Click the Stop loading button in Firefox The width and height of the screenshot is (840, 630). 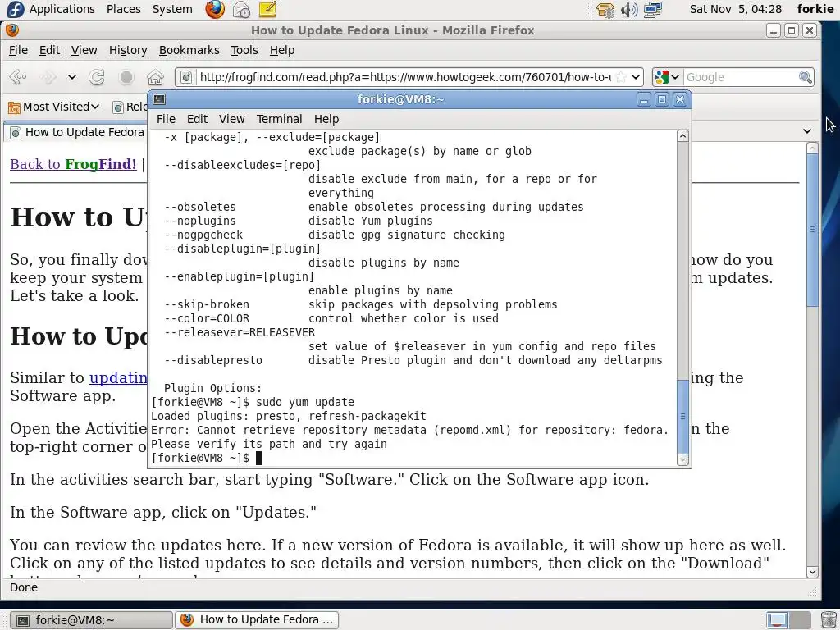pos(126,77)
